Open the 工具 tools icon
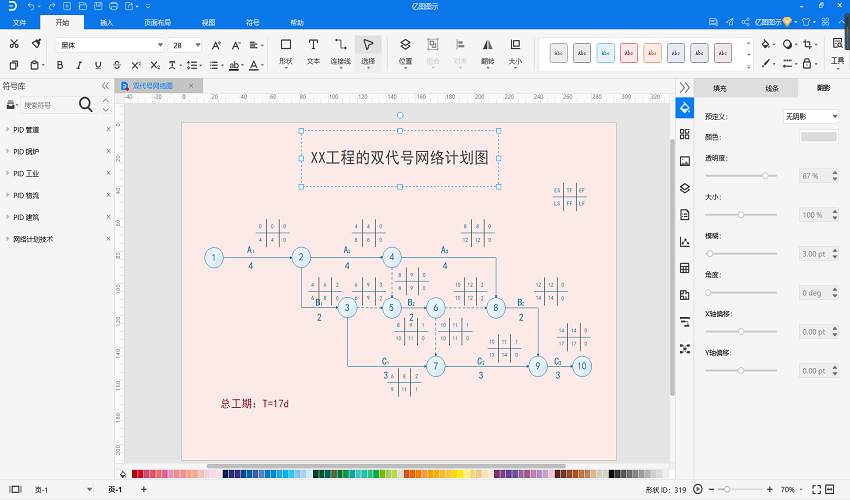This screenshot has height=500, width=850. click(838, 52)
